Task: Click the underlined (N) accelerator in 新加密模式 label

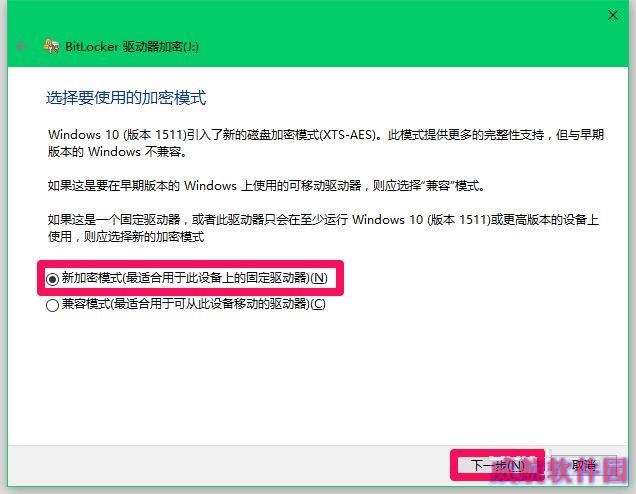Action: pyautogui.click(x=319, y=278)
